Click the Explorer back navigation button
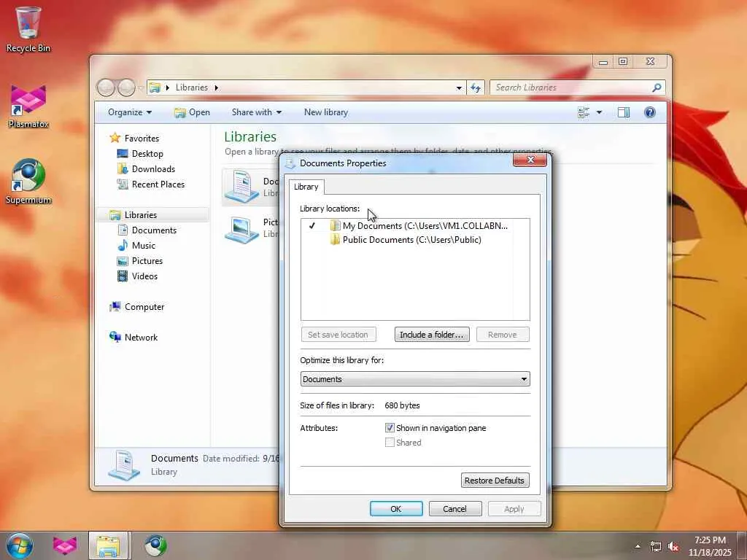This screenshot has width=747, height=560. coord(106,87)
